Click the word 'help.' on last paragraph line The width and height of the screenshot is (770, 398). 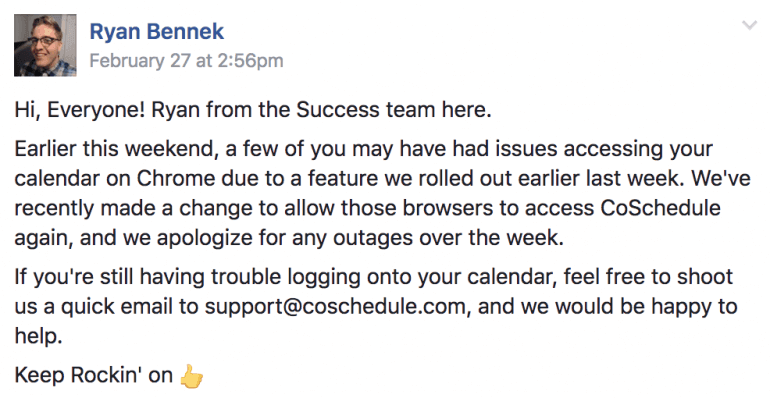click(38, 336)
